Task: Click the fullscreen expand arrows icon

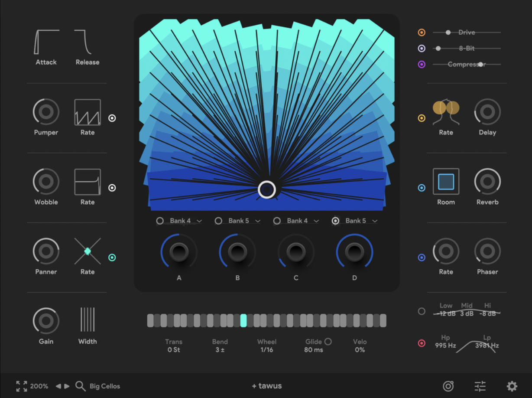Action: [x=22, y=386]
